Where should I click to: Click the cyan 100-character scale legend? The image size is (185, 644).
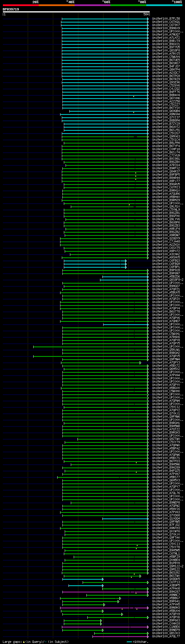pyautogui.click(x=138, y=642)
